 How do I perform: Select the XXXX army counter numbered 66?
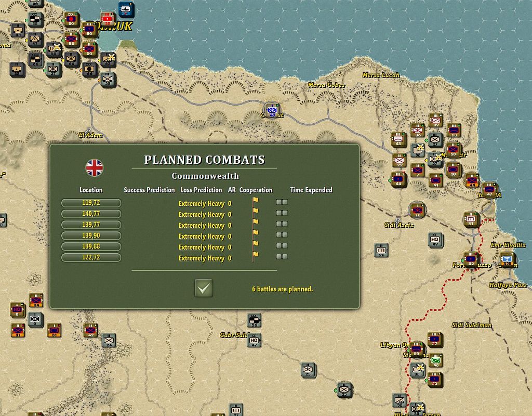tap(35, 60)
